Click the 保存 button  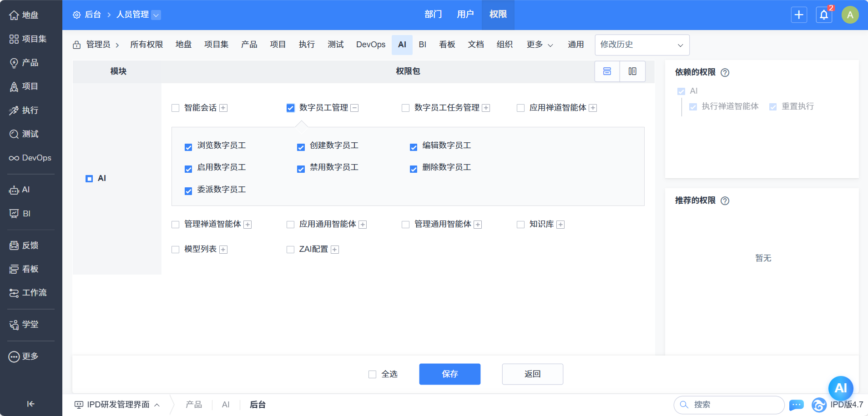[x=449, y=374]
